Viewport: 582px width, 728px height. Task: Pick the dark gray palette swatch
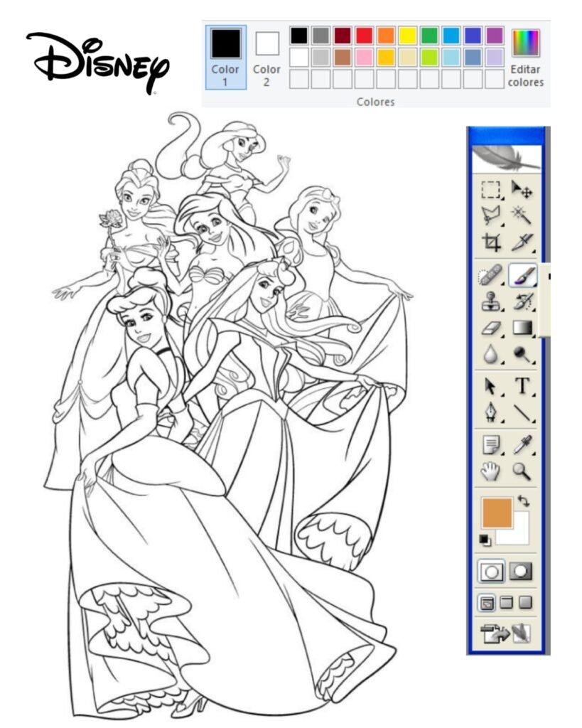(320, 36)
